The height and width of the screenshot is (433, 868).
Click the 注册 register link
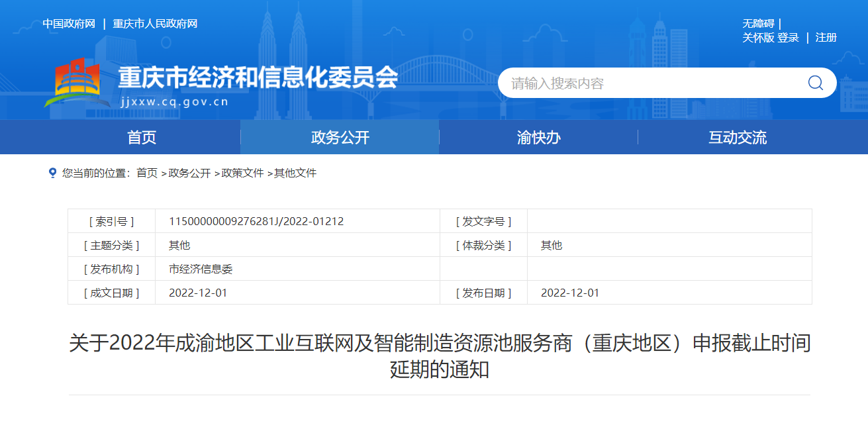click(826, 38)
